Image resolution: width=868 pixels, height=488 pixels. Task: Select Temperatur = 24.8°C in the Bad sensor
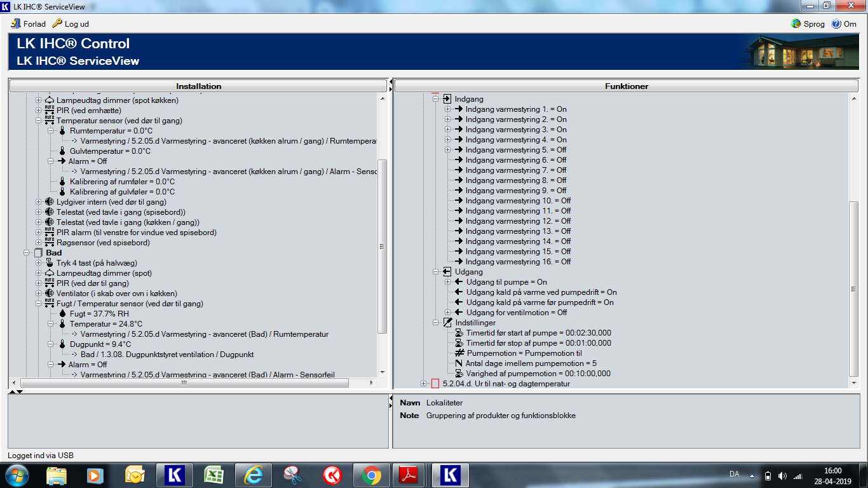click(x=106, y=324)
